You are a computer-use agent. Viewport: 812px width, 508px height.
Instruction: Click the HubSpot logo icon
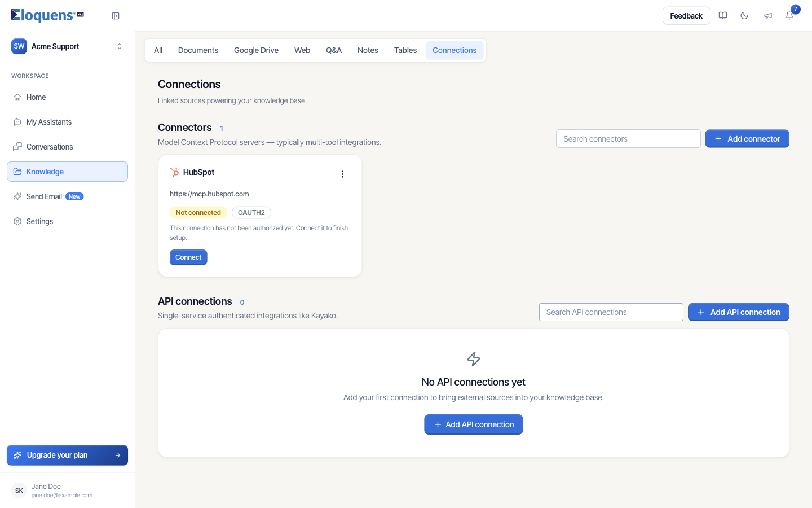click(x=174, y=172)
